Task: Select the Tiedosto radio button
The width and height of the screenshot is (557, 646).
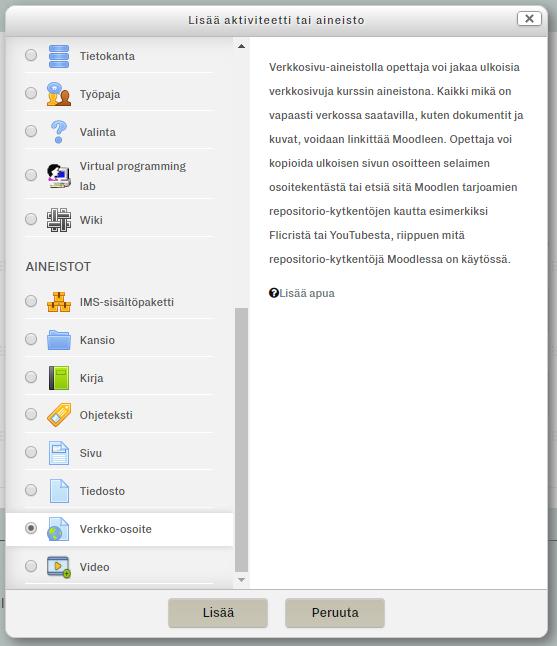Action: pos(31,490)
